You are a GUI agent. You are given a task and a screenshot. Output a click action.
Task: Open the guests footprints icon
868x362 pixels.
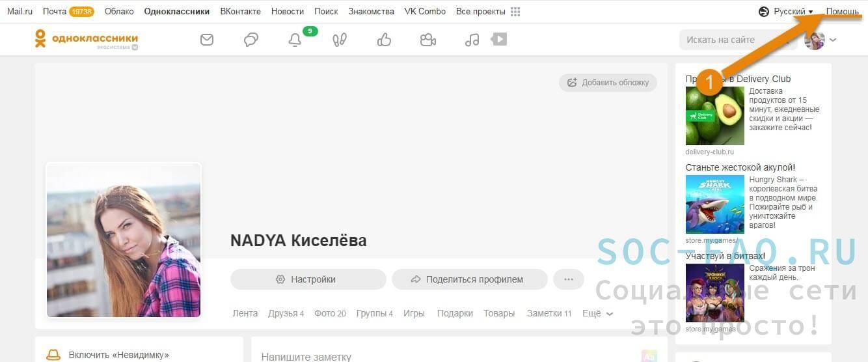click(x=339, y=40)
